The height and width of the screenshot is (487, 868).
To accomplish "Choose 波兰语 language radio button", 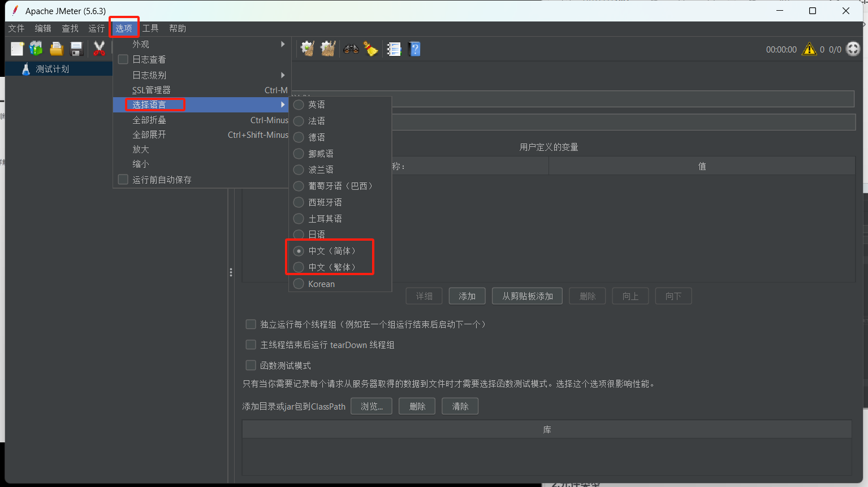I will [x=299, y=169].
